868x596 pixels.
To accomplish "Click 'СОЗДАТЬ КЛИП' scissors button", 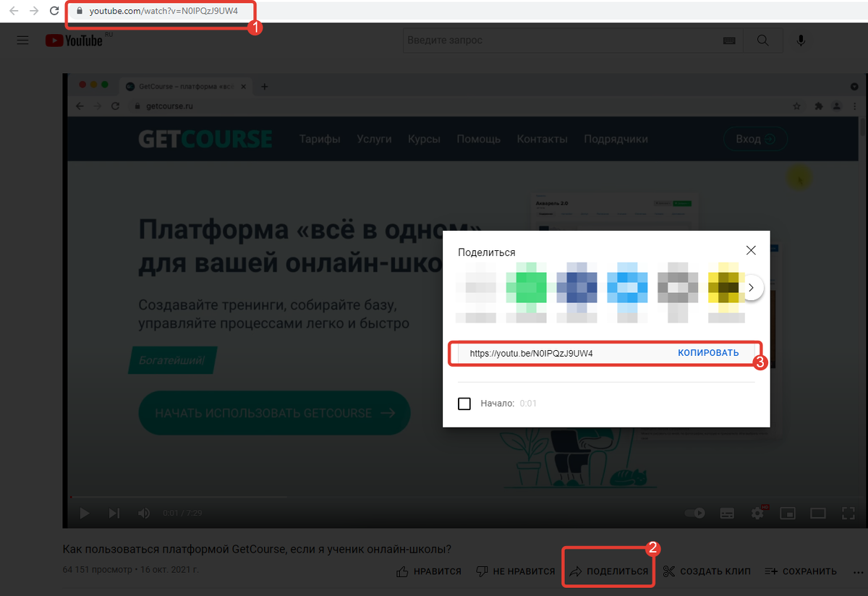I will point(707,571).
